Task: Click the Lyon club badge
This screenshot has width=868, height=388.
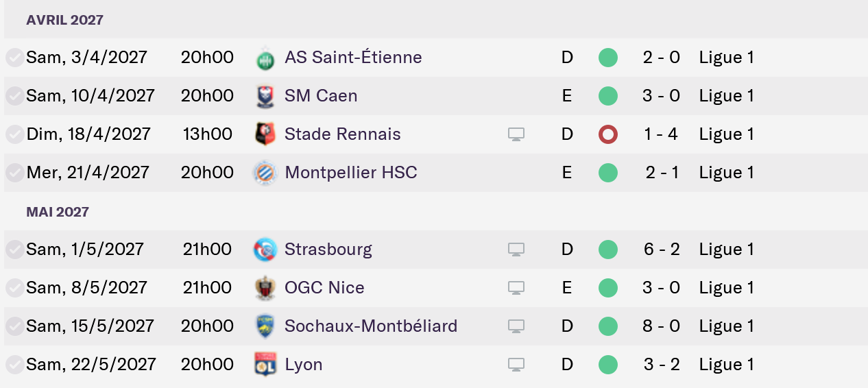Action: [x=265, y=365]
